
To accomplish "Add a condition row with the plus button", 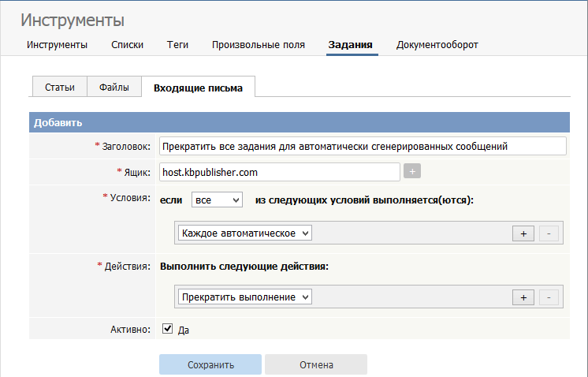I will pyautogui.click(x=523, y=233).
